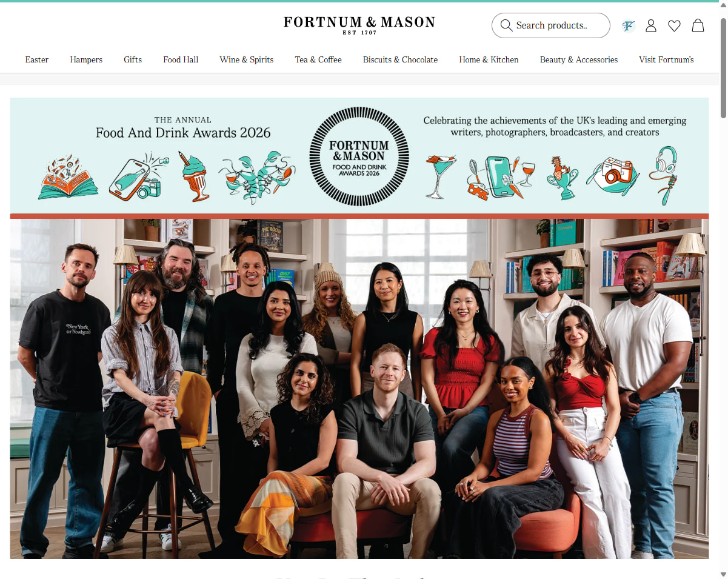Click the Fortnum & Mason header logo

(359, 25)
